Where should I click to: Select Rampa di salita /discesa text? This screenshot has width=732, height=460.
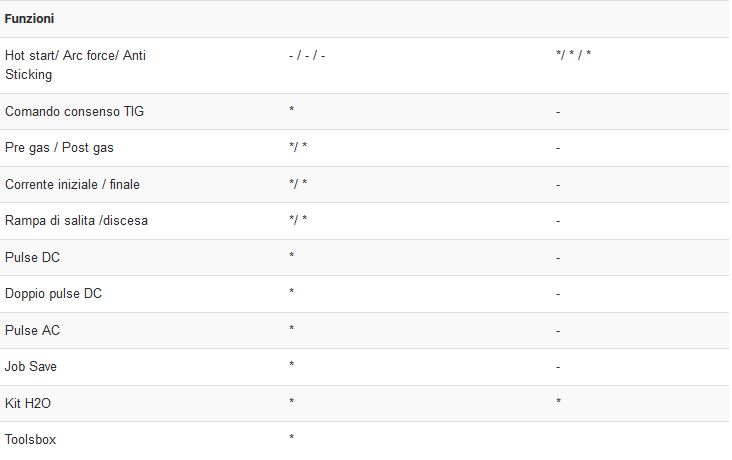coord(77,220)
